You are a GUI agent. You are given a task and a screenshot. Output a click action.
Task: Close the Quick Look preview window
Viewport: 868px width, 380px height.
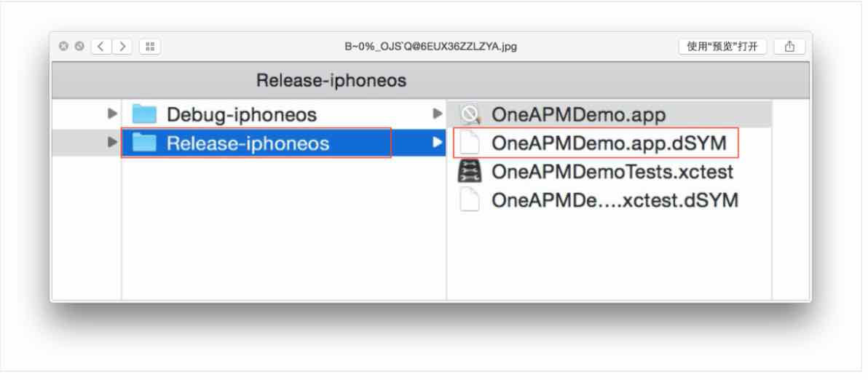coord(63,47)
